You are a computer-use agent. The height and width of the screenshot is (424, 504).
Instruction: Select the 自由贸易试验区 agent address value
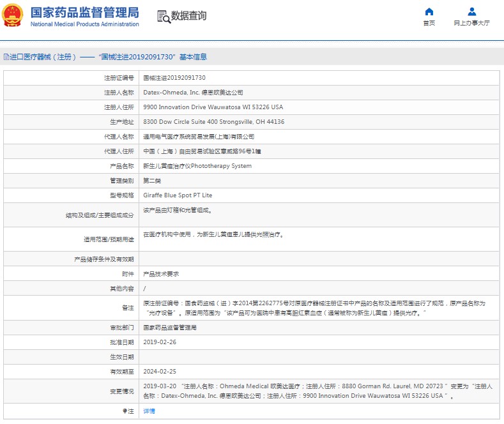(x=202, y=151)
